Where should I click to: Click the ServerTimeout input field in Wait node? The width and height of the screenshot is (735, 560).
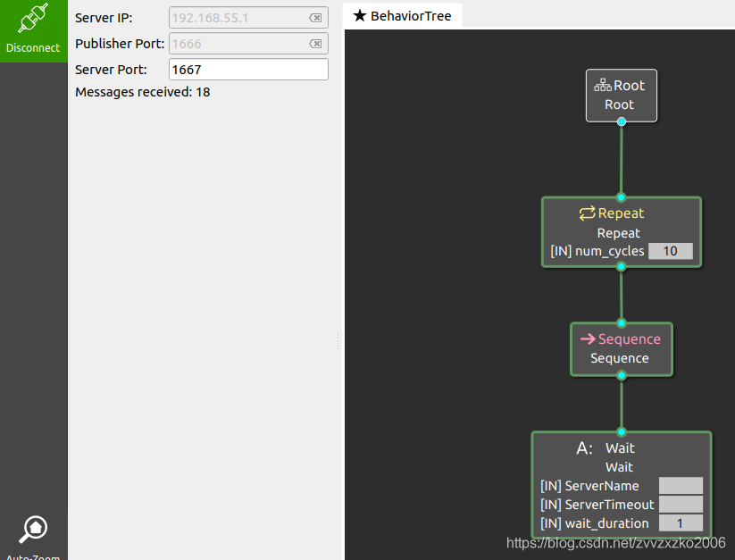click(681, 505)
